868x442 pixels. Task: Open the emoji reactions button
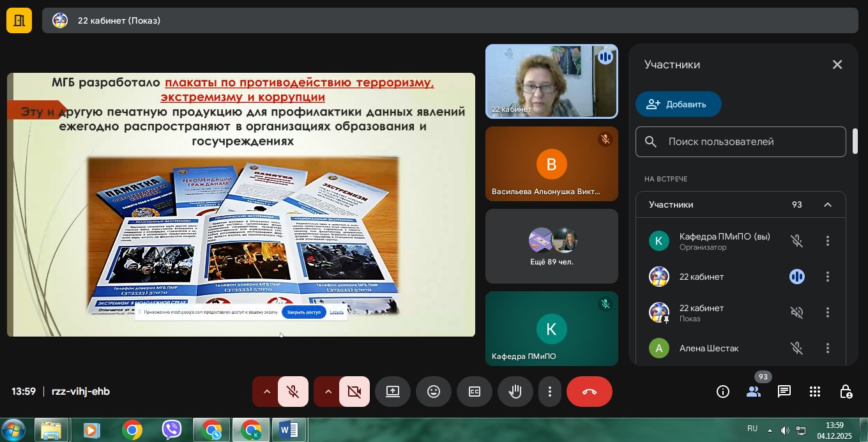pyautogui.click(x=434, y=392)
